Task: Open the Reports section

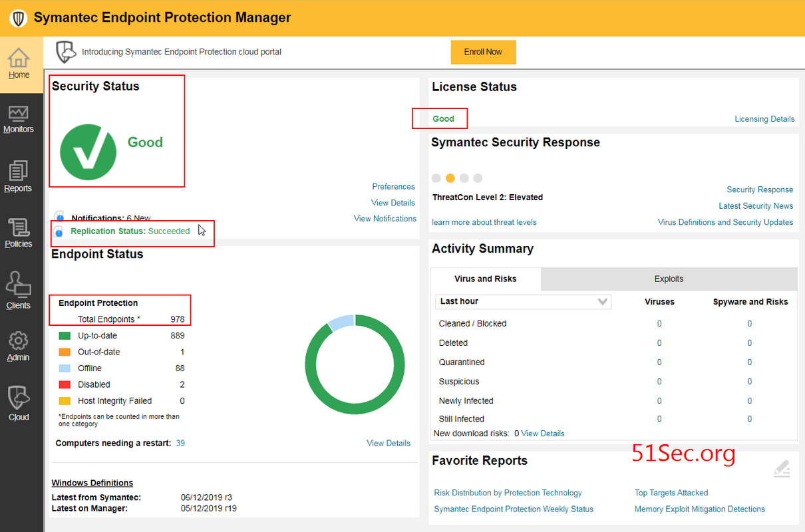Action: click(19, 177)
